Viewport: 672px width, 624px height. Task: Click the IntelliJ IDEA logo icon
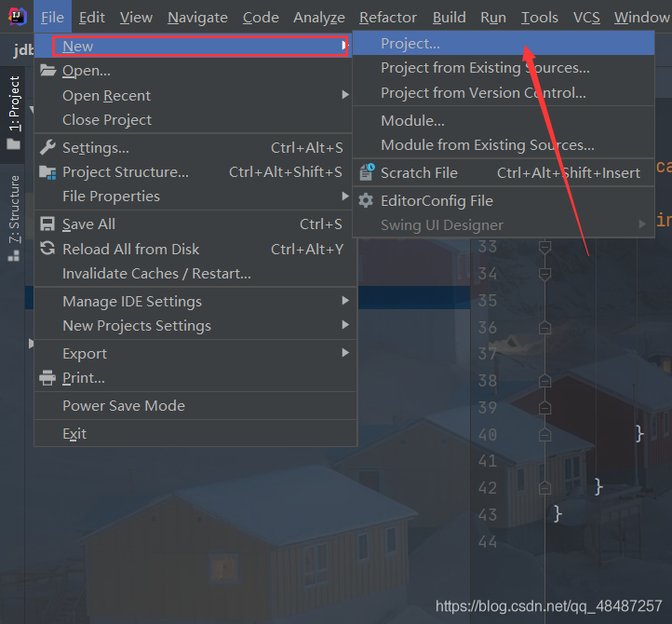tap(17, 17)
